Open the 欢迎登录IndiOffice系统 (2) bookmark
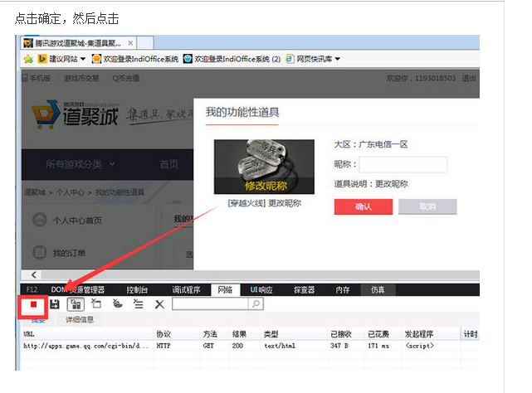Image resolution: width=532 pixels, height=393 pixels. pyautogui.click(x=232, y=59)
